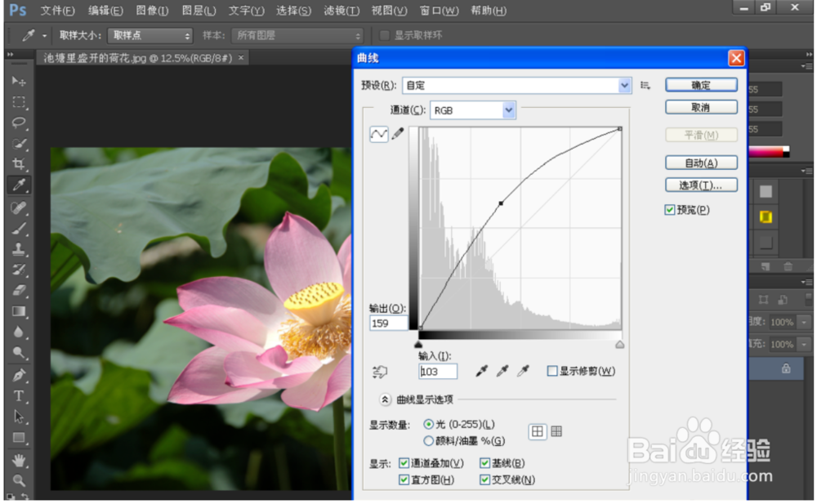Image resolution: width=817 pixels, height=504 pixels.
Task: Select the Healing Brush tool
Action: coord(19,208)
